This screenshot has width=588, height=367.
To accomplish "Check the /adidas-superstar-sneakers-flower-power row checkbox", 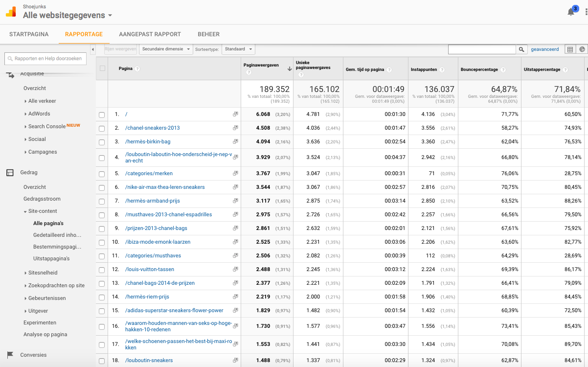I will click(x=102, y=311).
